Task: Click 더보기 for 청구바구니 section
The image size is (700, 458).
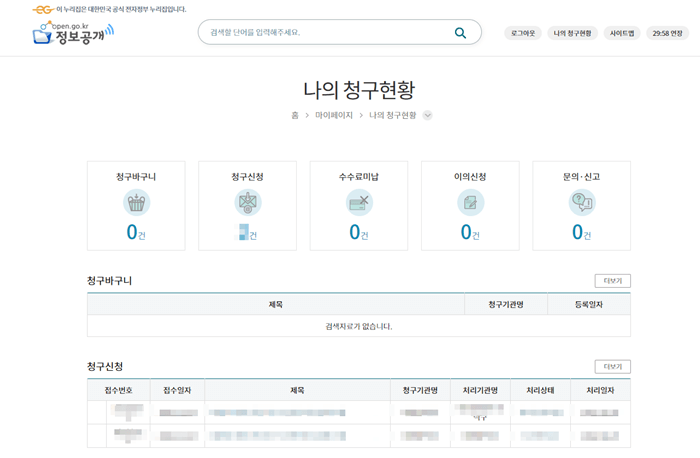Action: 612,281
